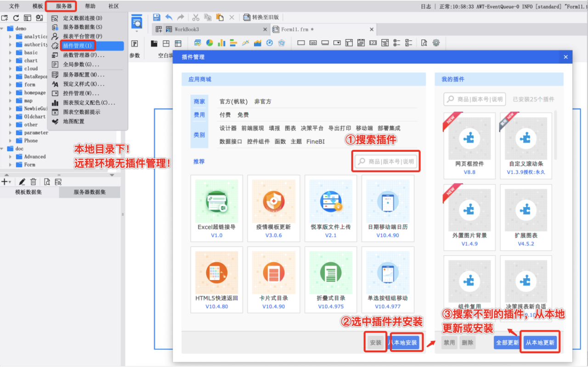Click the number 123 widget icon

click(x=373, y=43)
